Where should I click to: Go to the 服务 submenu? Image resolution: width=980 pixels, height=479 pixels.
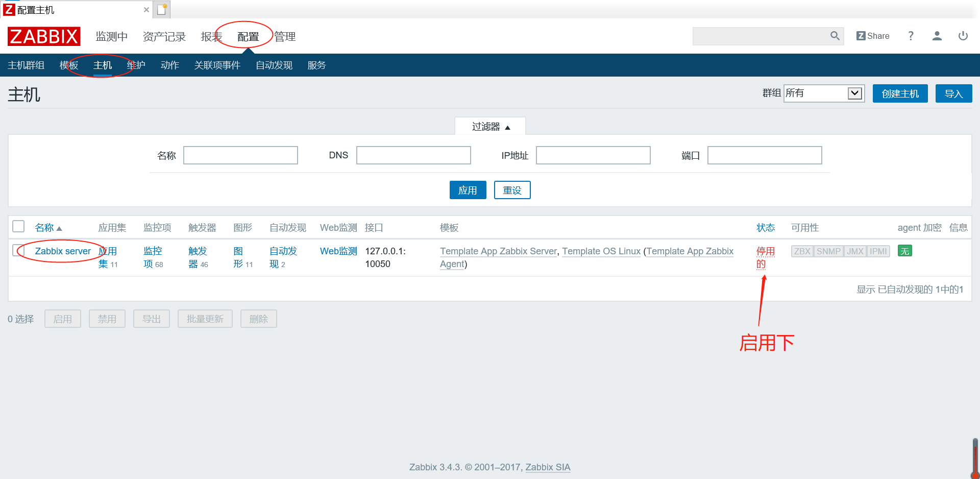pyautogui.click(x=316, y=65)
